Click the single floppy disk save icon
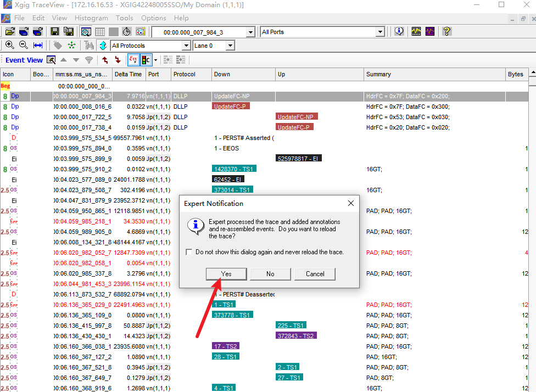 click(x=55, y=32)
